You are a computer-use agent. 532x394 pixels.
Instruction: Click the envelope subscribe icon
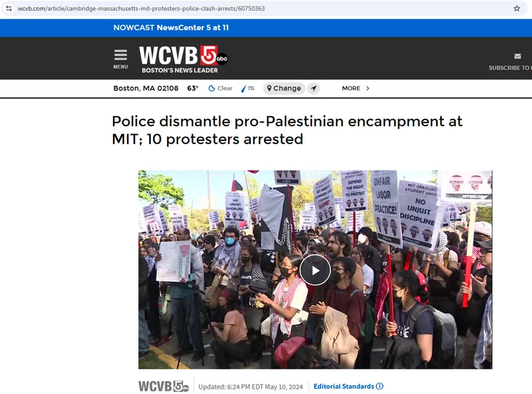pyautogui.click(x=517, y=56)
